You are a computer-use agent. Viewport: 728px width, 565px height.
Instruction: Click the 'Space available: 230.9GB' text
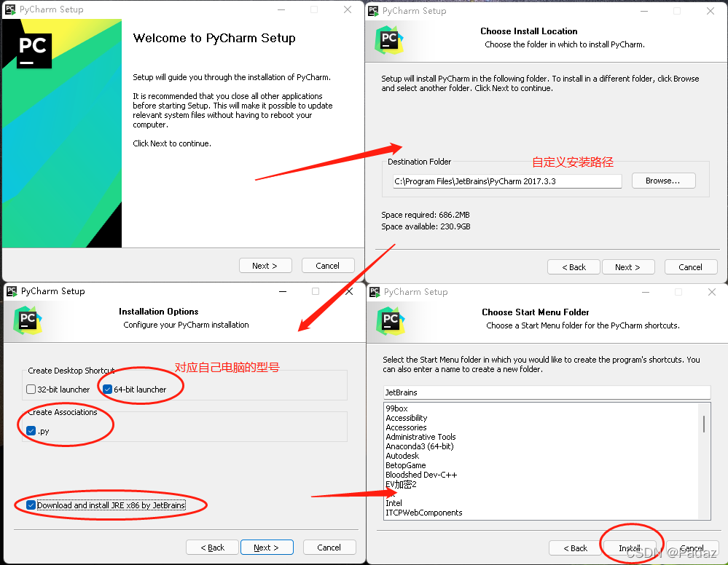coord(426,226)
